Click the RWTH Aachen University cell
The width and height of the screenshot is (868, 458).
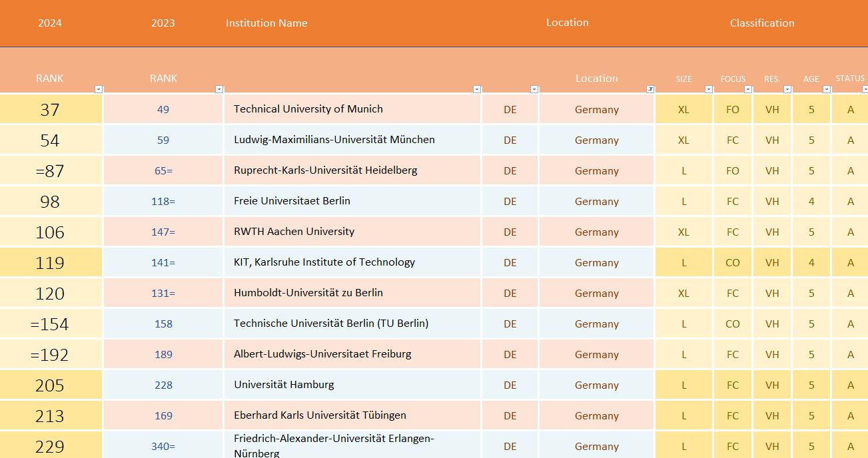coord(294,232)
